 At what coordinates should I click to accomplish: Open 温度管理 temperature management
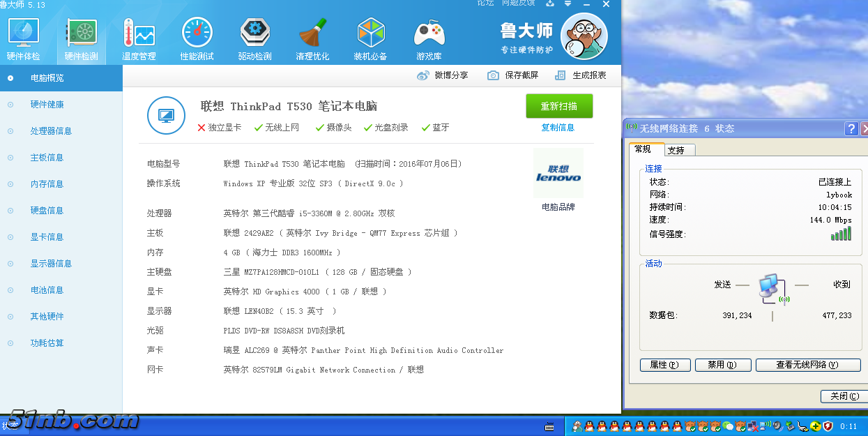[x=139, y=38]
